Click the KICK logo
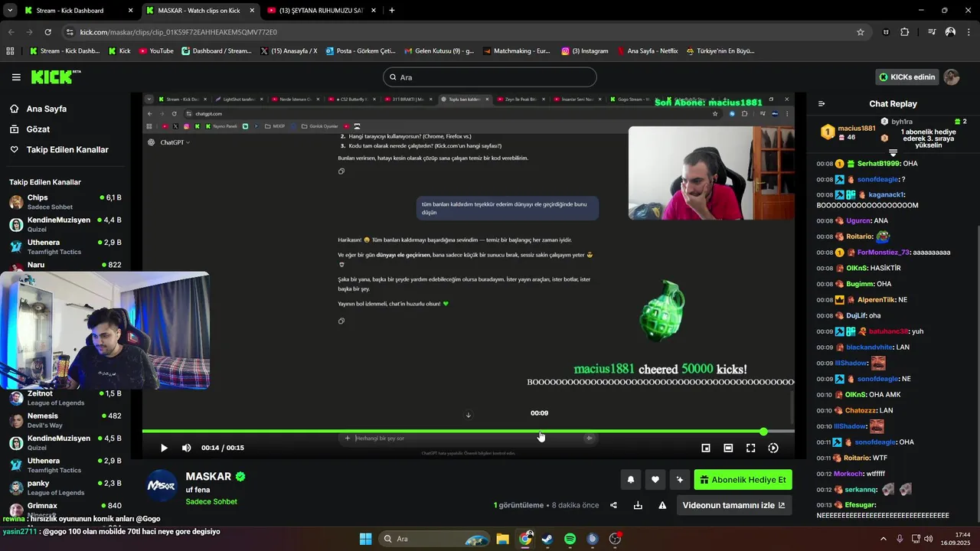980x551 pixels. 56,77
